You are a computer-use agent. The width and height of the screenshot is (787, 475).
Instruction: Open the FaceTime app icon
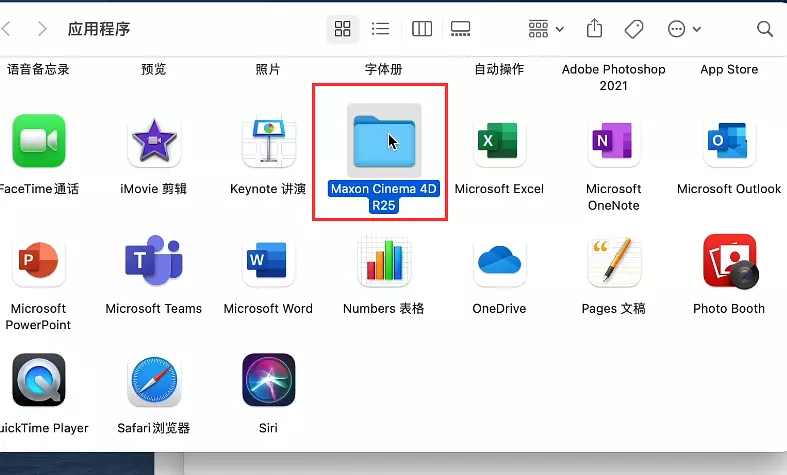click(x=39, y=141)
